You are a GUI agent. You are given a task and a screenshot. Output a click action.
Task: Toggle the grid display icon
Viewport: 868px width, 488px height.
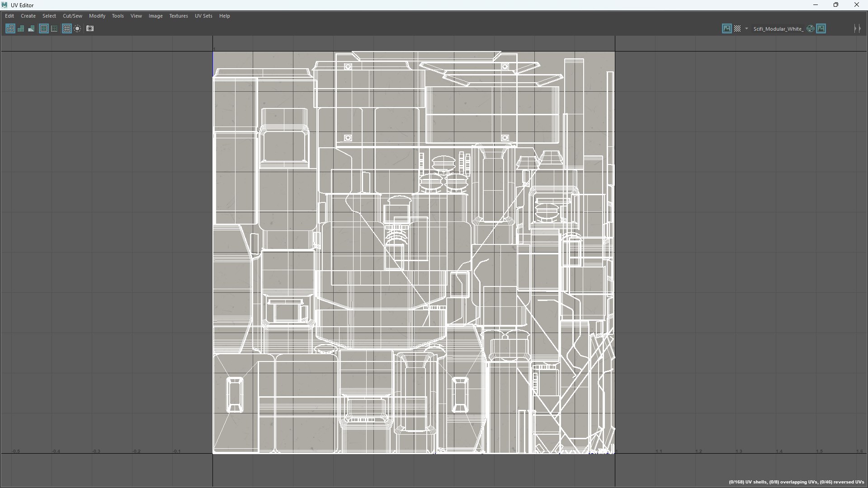click(67, 28)
